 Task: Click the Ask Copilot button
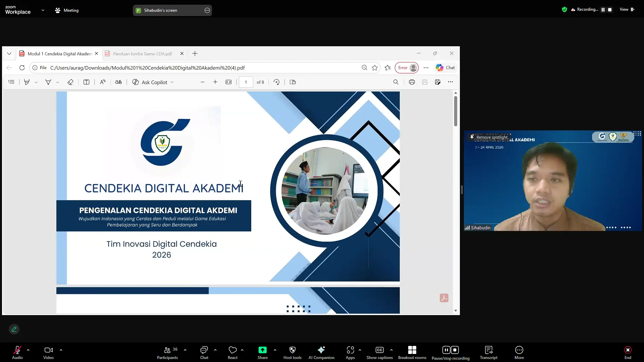[153, 82]
